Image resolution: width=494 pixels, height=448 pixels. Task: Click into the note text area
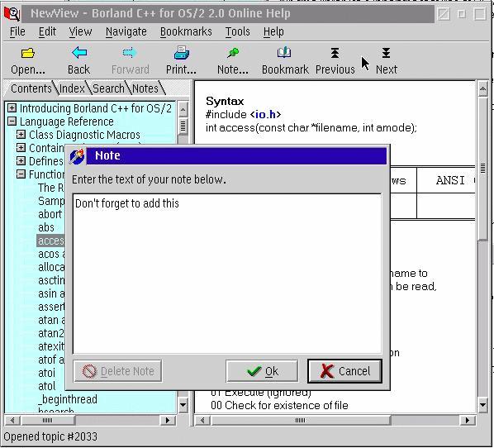pos(227,274)
